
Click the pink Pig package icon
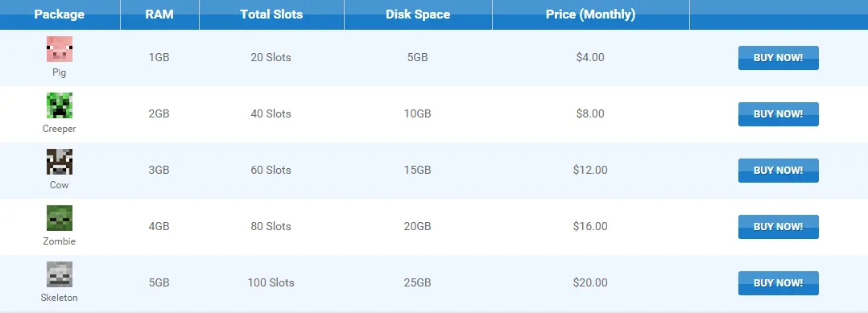pyautogui.click(x=60, y=49)
